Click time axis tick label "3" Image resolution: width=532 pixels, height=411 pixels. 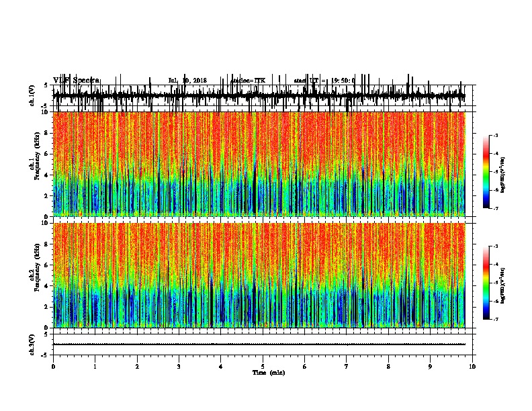point(179,367)
